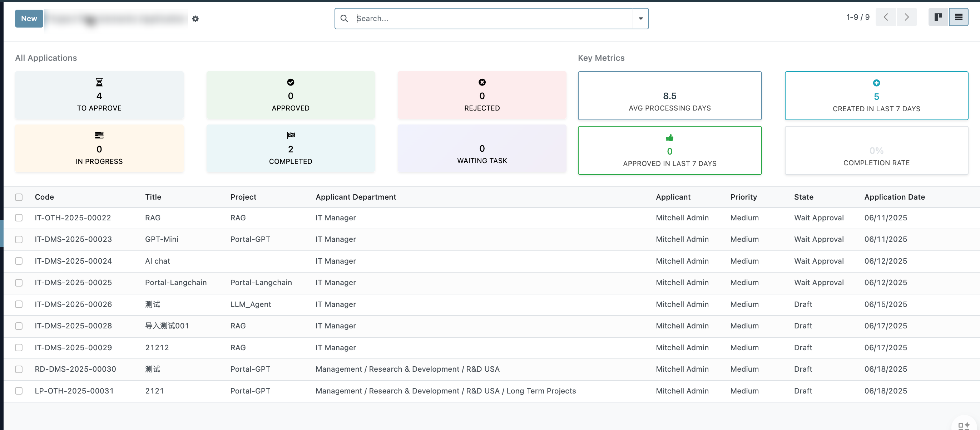Click the flag icon on the Completed card
This screenshot has width=980, height=430.
coord(290,135)
